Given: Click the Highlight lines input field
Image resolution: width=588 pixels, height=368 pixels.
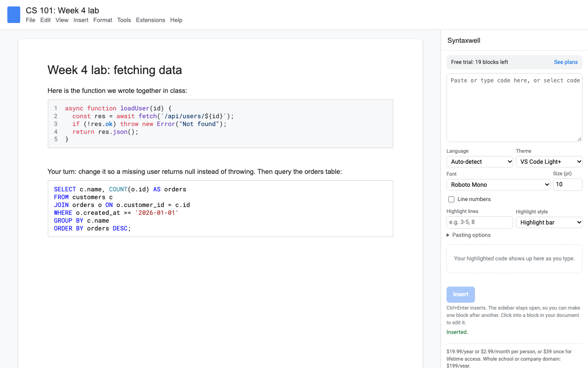Looking at the screenshot, I should coord(480,222).
